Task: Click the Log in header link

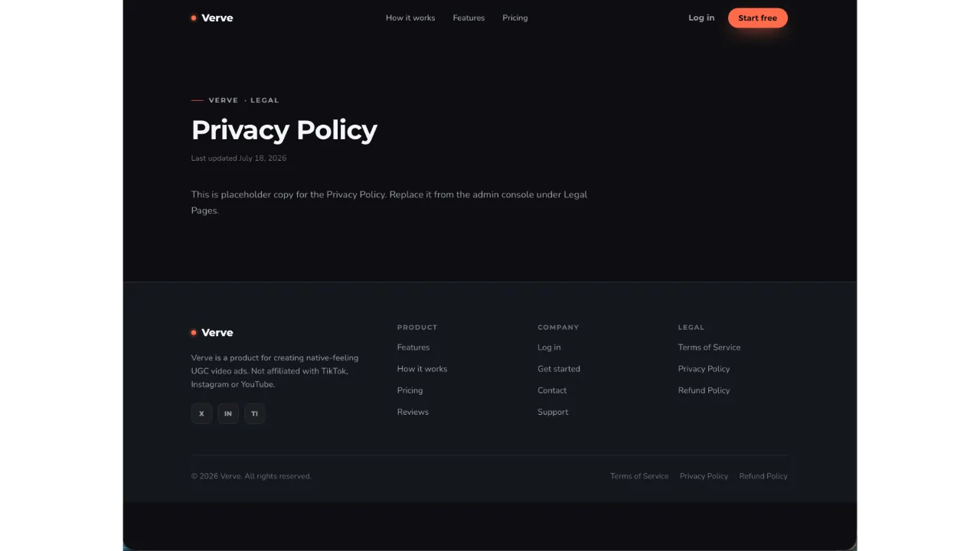Action: pyautogui.click(x=701, y=18)
